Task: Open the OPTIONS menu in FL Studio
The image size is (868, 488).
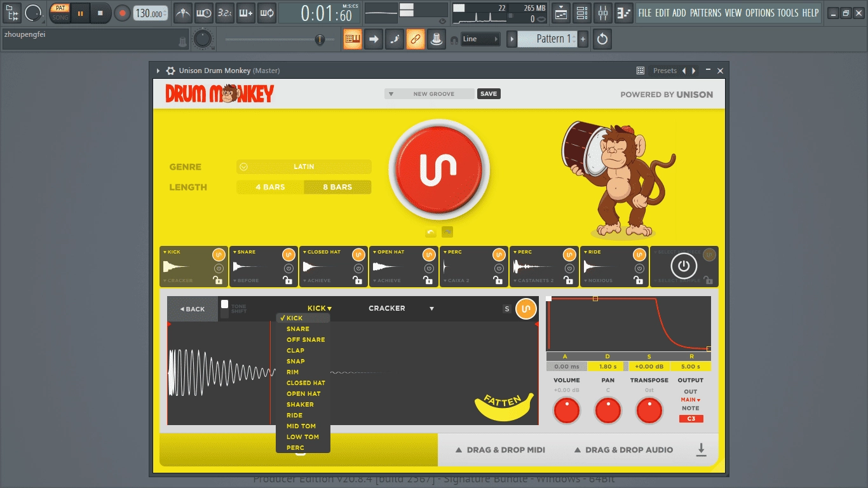Action: (760, 13)
